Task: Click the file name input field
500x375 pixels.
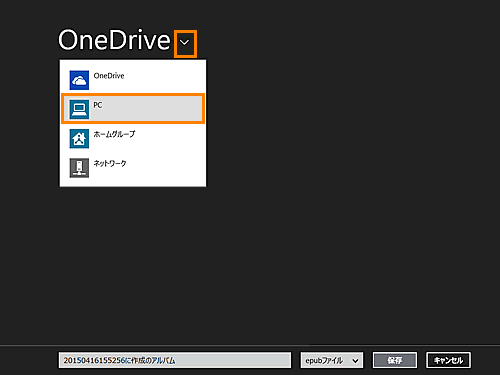Action: (175, 360)
